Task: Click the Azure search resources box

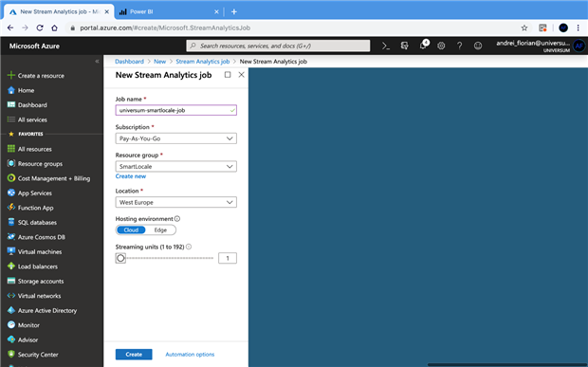Action: pyautogui.click(x=278, y=46)
